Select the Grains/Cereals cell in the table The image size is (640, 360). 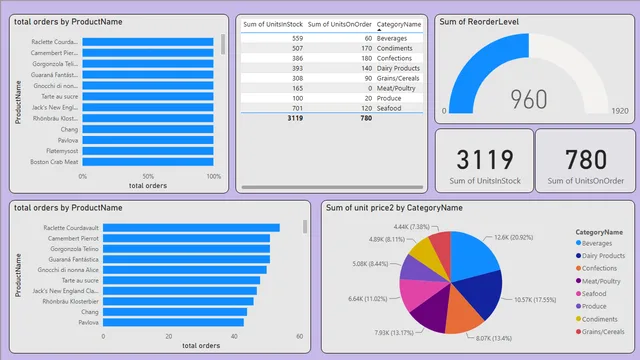tap(398, 78)
